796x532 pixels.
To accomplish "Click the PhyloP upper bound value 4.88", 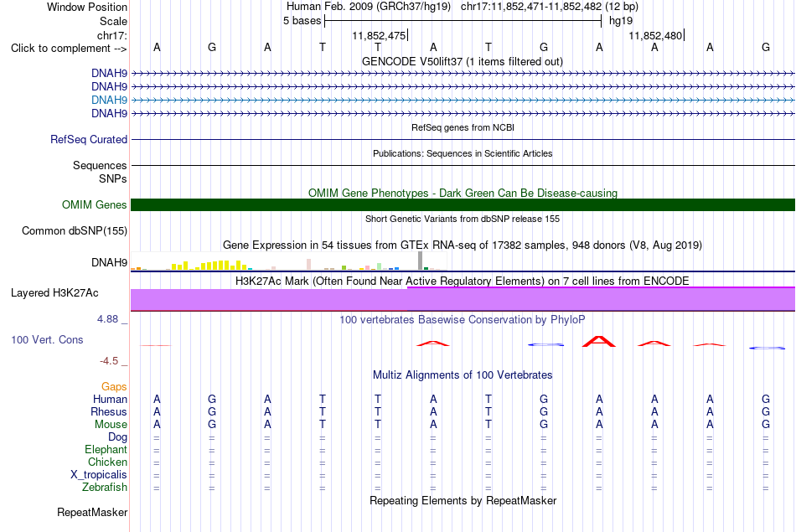I will coord(107,319).
